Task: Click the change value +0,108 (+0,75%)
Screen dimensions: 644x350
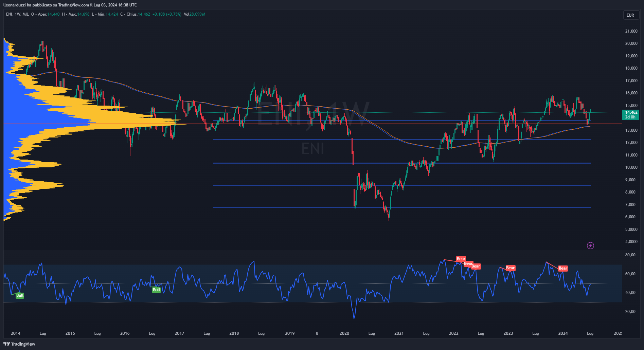Action: (167, 14)
